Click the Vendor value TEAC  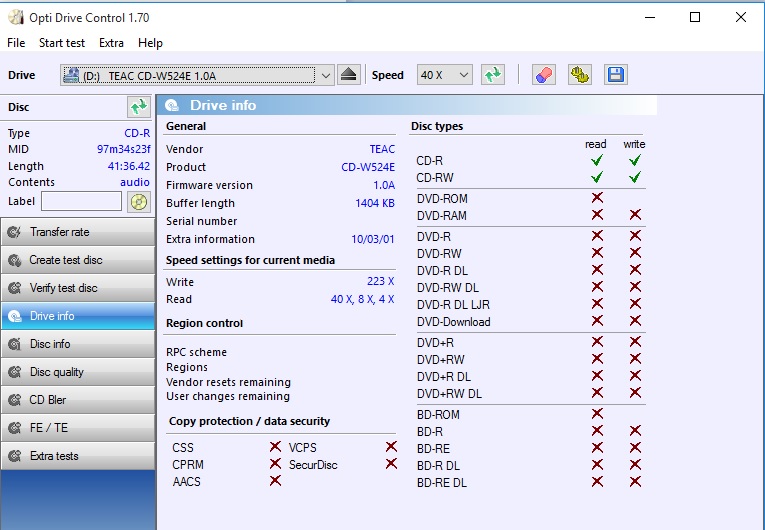[382, 149]
